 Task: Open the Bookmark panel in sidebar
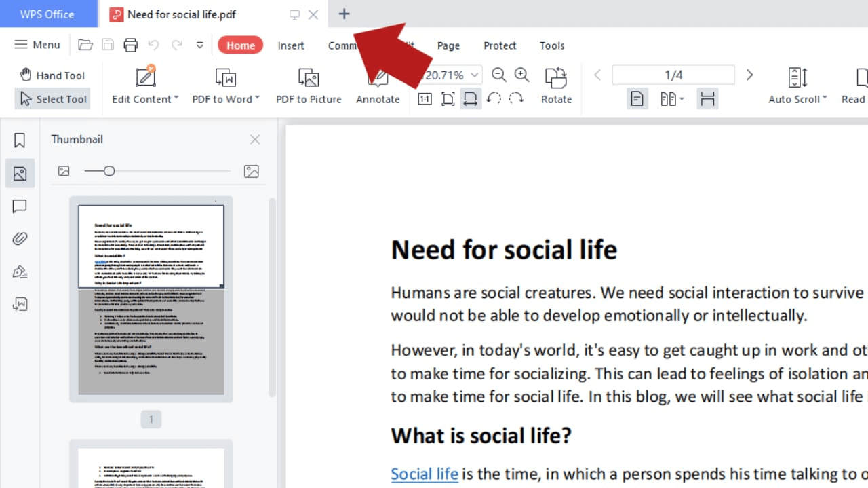pyautogui.click(x=19, y=139)
